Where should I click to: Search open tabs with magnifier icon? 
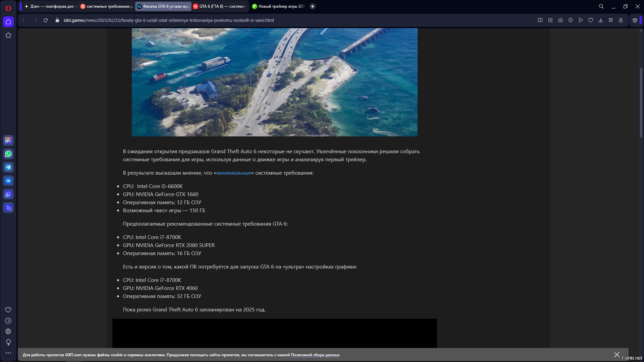tap(601, 6)
